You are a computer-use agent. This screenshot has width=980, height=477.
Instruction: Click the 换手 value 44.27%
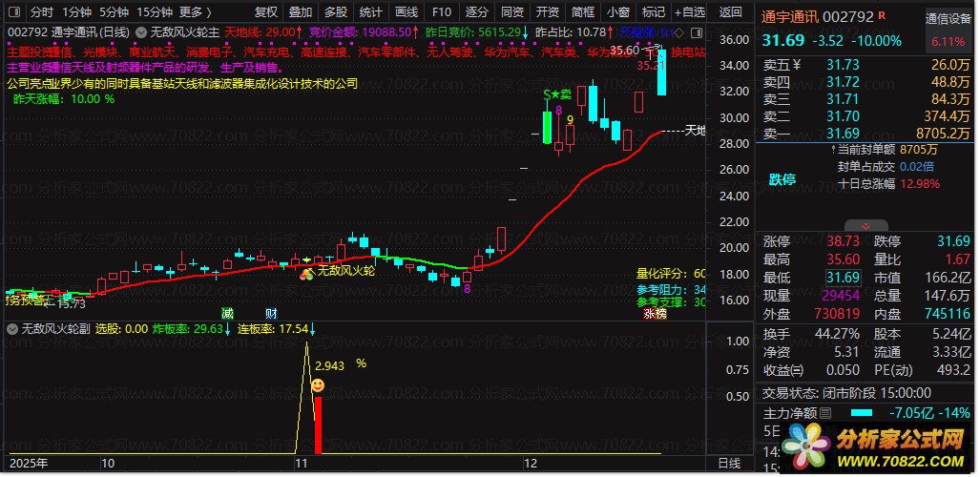pos(837,334)
